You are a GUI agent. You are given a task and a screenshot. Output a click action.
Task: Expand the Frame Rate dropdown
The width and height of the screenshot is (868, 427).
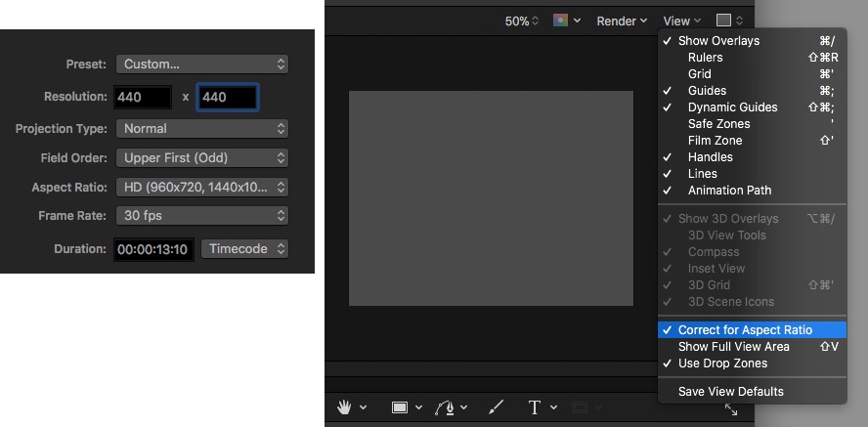click(202, 215)
